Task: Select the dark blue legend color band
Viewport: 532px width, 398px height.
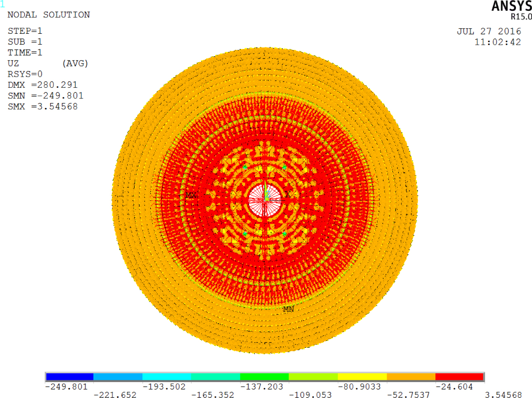Action: coord(70,377)
